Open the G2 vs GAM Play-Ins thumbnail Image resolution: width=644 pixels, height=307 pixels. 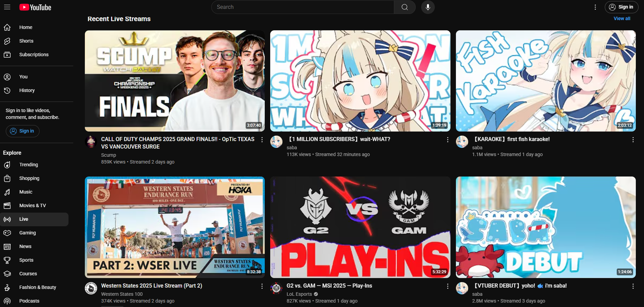pos(360,227)
